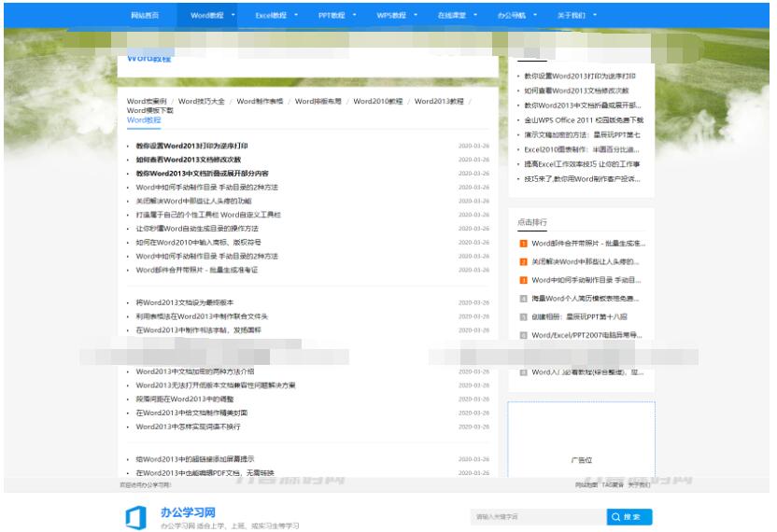The height and width of the screenshot is (532, 777).
Task: Open article 给Word2013中的超链接添加屏幕提示
Action: [x=195, y=460]
